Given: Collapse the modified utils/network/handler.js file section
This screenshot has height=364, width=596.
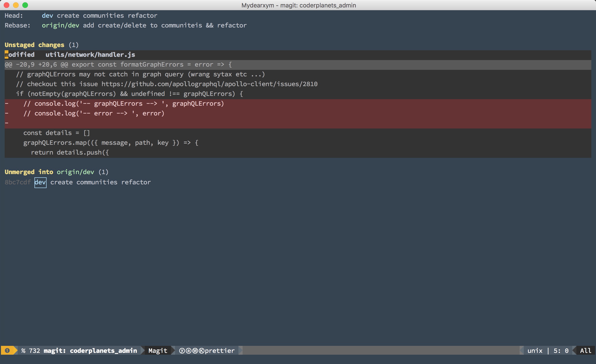Looking at the screenshot, I should [70, 55].
